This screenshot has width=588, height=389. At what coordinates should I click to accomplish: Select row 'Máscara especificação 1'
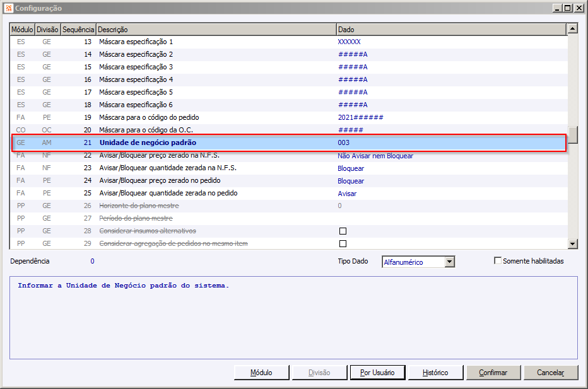point(288,42)
